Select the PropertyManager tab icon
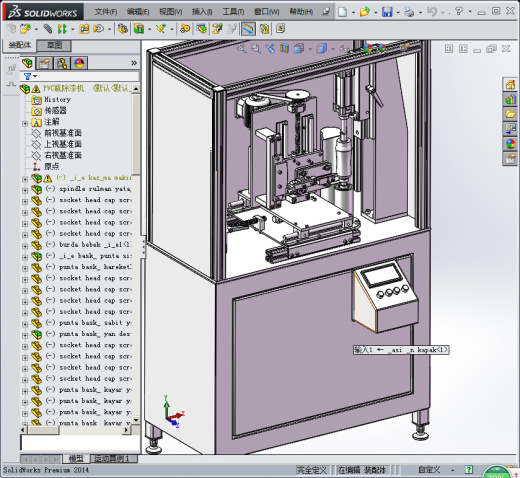 pos(45,63)
